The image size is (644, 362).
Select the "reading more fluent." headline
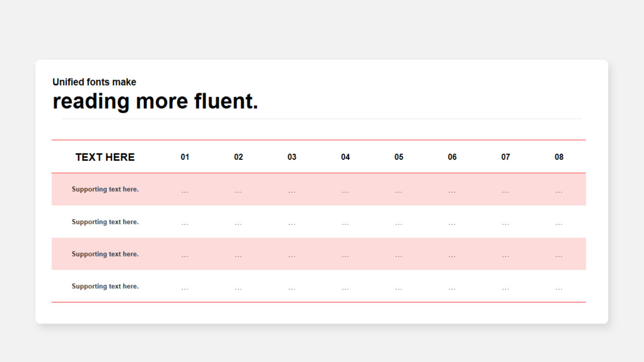point(155,101)
